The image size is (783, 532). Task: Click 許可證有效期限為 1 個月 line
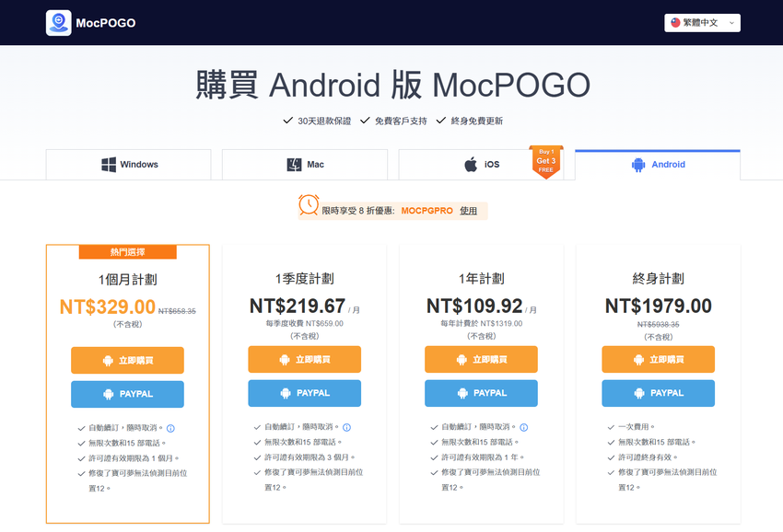pos(134,458)
